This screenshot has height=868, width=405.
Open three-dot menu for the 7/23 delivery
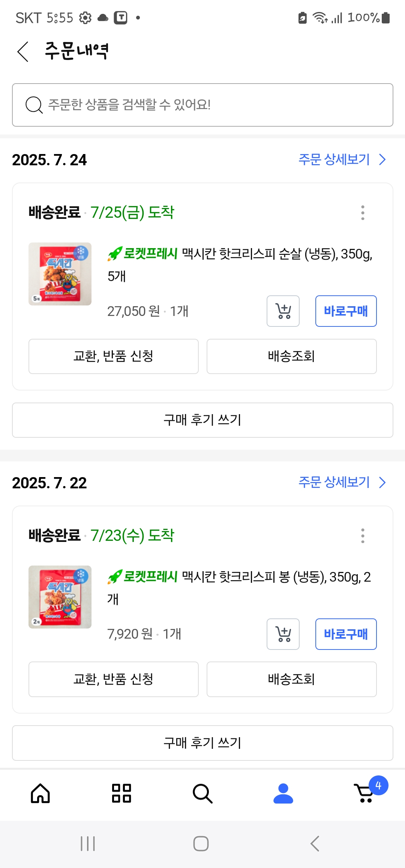coord(362,536)
